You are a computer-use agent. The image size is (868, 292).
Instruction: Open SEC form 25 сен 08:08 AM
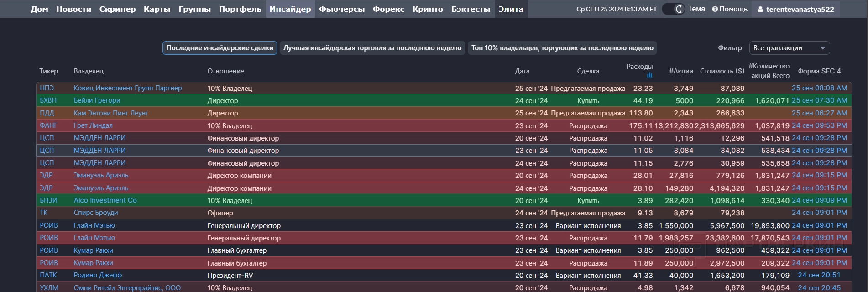[x=819, y=88]
